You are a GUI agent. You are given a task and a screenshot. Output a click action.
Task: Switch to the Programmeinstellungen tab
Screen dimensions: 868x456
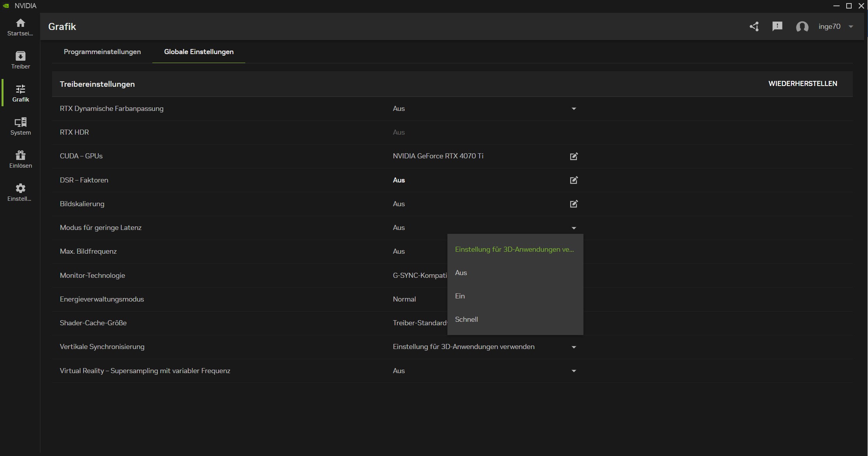pos(102,52)
